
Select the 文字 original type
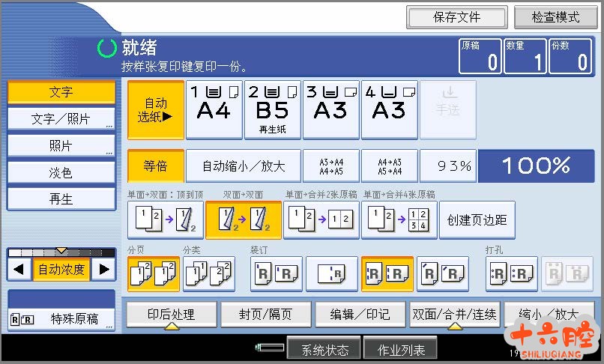(61, 92)
